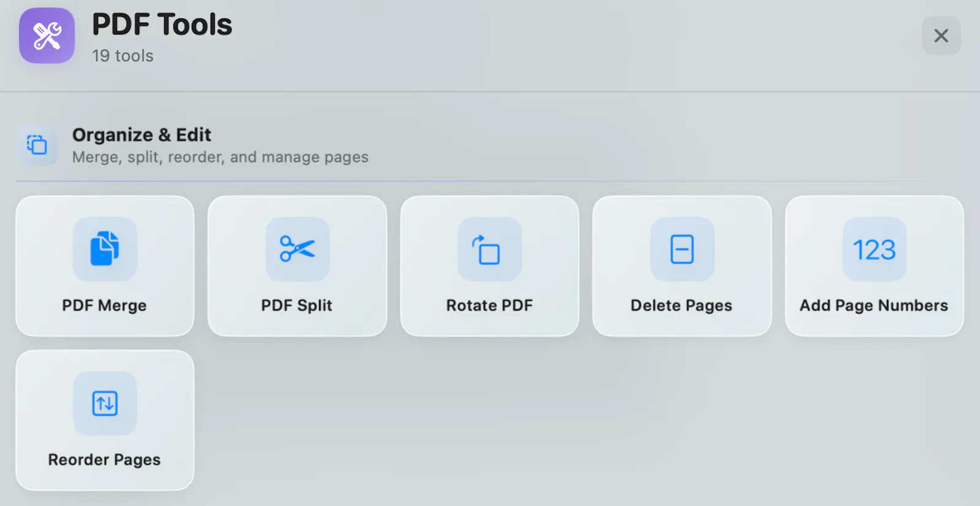The image size is (980, 506).
Task: Click the "PDF Tools" title text
Action: [x=162, y=25]
